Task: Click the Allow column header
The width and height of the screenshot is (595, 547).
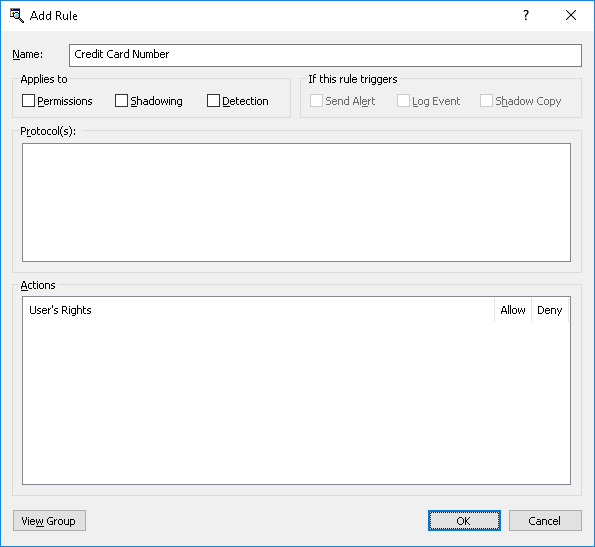Action: 513,310
